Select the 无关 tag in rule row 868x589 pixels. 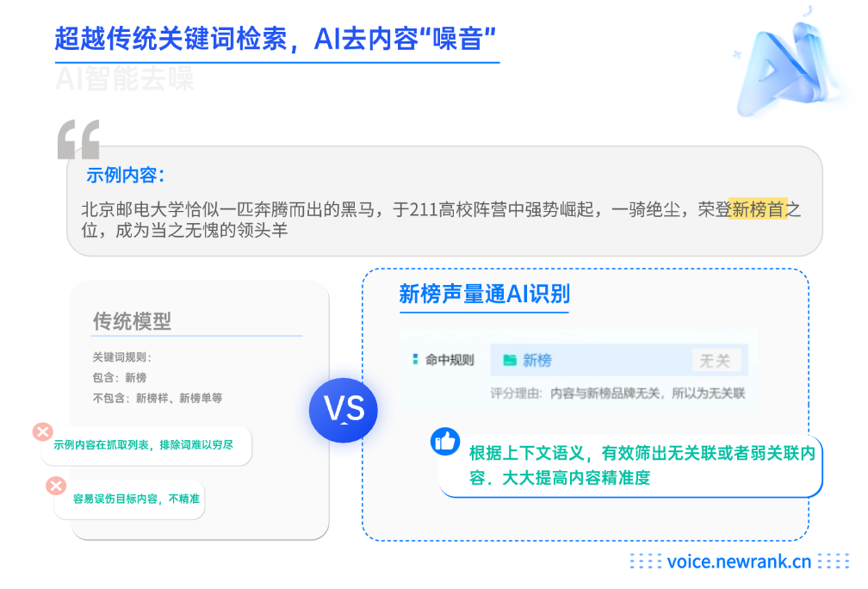pos(715,361)
